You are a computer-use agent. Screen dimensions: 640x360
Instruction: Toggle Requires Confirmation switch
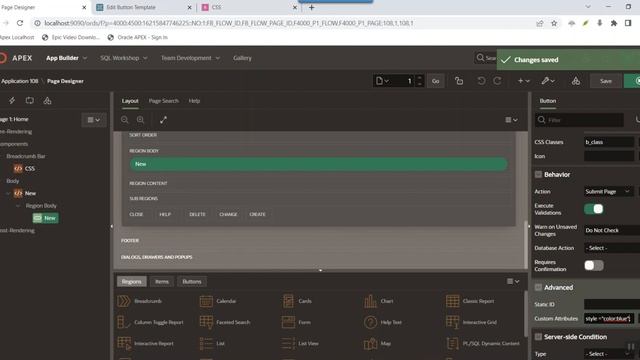coord(593,265)
